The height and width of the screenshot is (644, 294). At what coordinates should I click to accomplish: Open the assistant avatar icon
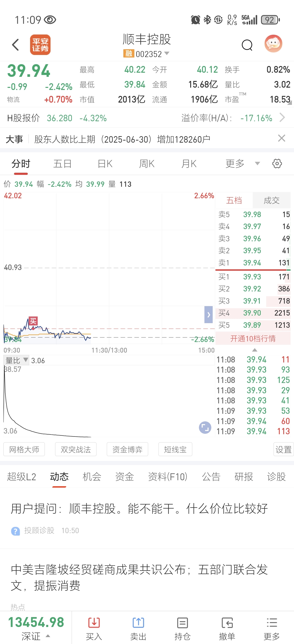273,43
